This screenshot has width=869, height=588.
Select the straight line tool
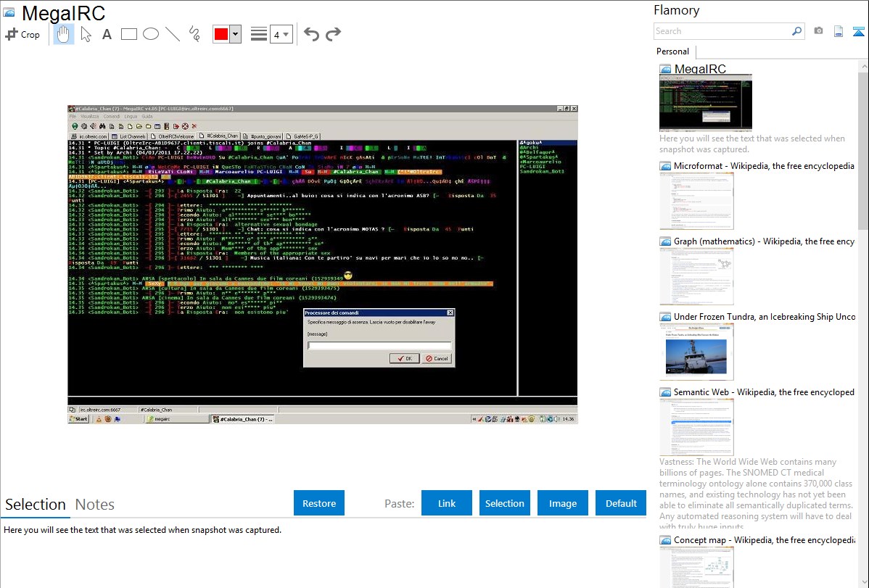coord(173,34)
